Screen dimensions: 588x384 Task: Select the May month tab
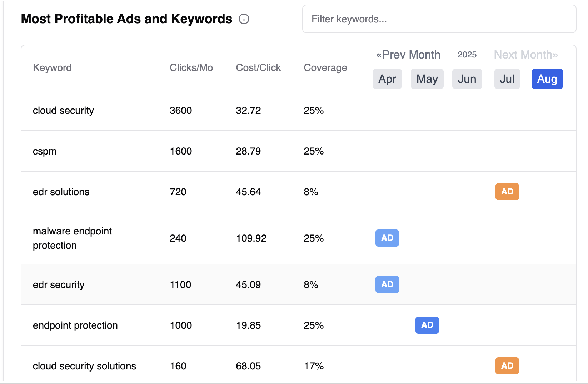[427, 79]
